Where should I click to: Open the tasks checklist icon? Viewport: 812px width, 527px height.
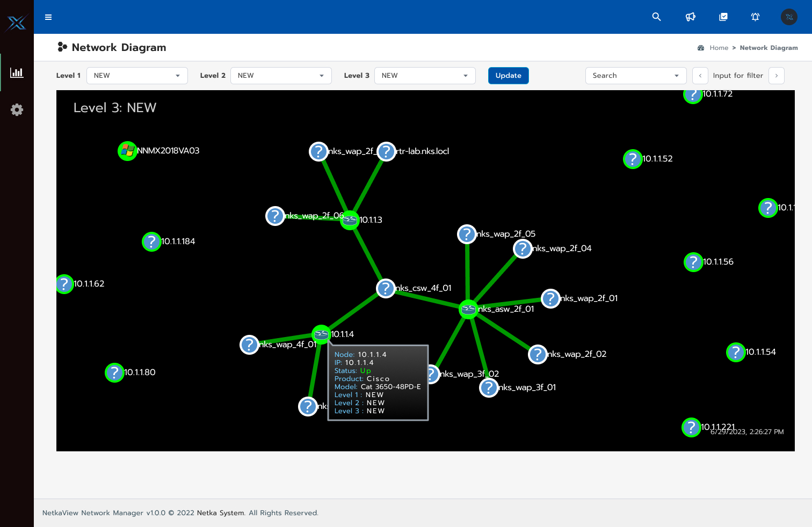[723, 17]
